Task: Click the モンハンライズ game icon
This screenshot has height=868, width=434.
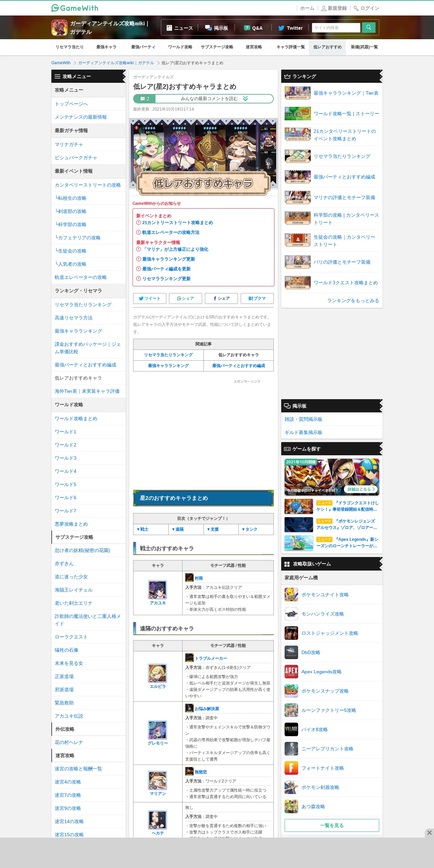Action: coord(291,614)
